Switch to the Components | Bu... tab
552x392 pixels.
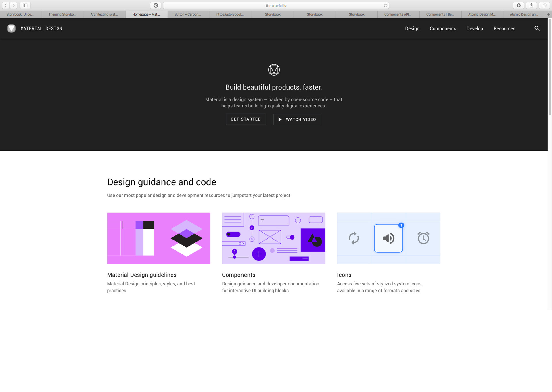coord(440,14)
